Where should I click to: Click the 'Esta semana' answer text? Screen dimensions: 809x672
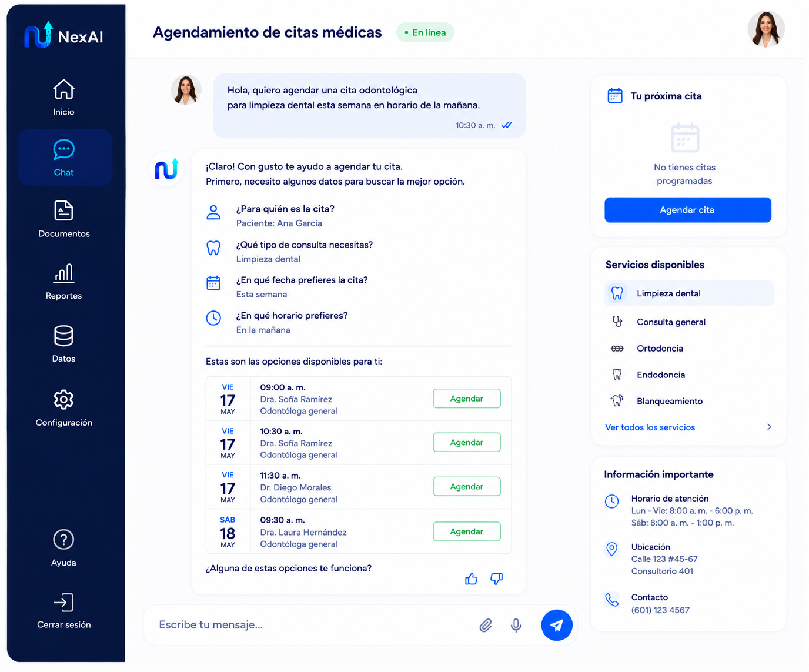point(262,295)
